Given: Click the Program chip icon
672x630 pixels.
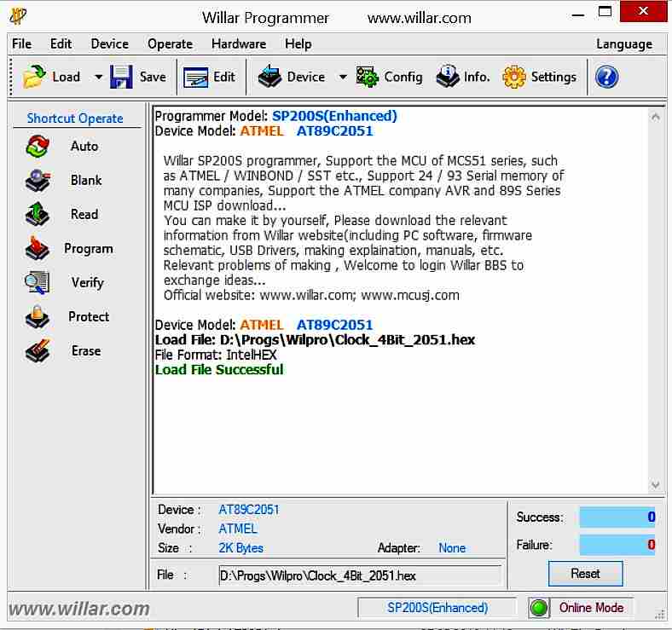Looking at the screenshot, I should coord(38,249).
